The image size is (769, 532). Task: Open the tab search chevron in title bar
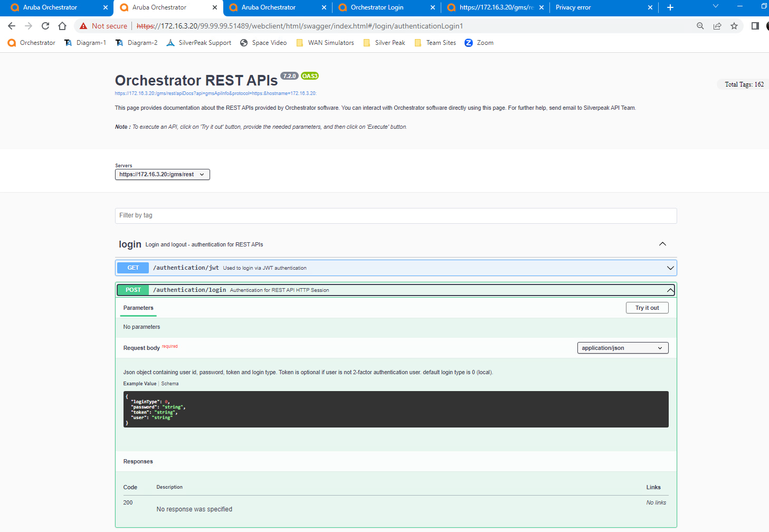[716, 6]
